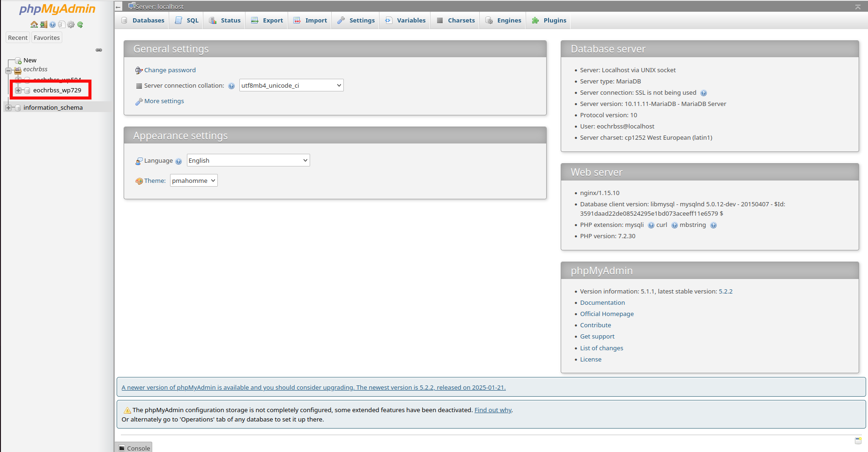Click the collapse-navigation arrow left of Server: localhost
868x452 pixels.
pos(119,7)
